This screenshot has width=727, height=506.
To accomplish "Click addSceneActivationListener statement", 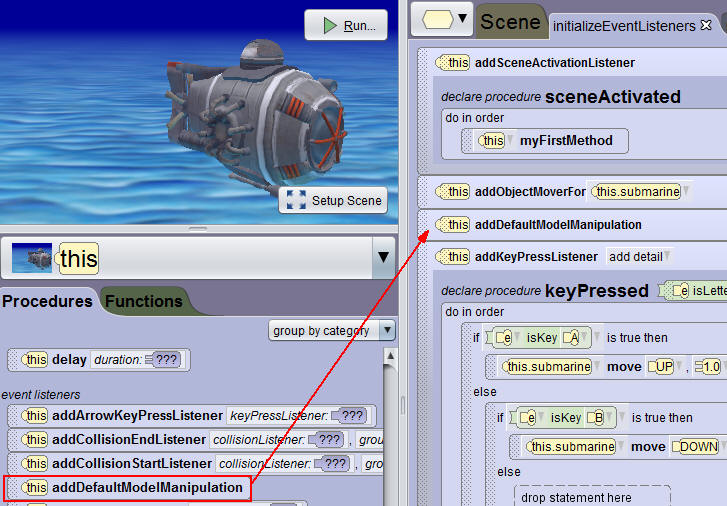I will [555, 63].
